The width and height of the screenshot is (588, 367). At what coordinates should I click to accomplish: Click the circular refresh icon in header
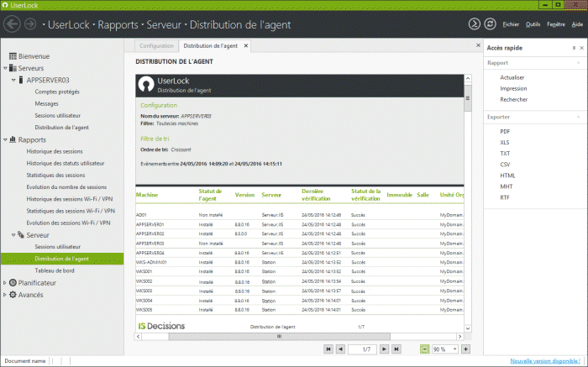coord(490,24)
